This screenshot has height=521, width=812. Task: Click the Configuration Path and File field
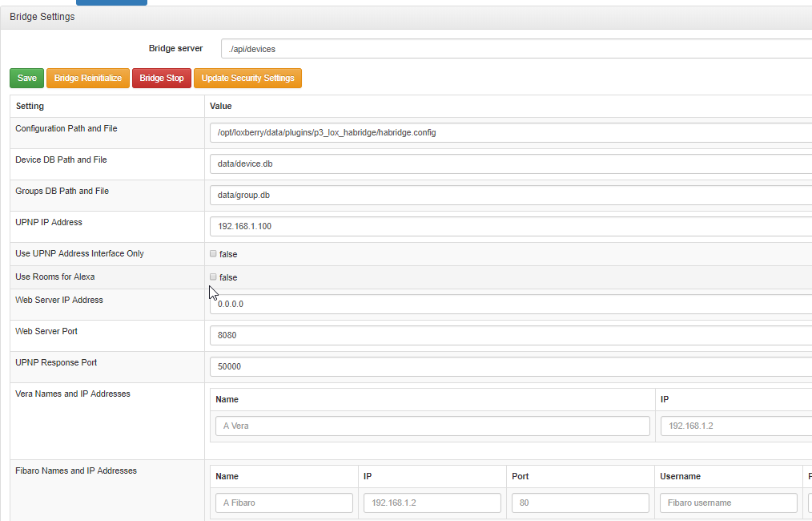point(513,132)
